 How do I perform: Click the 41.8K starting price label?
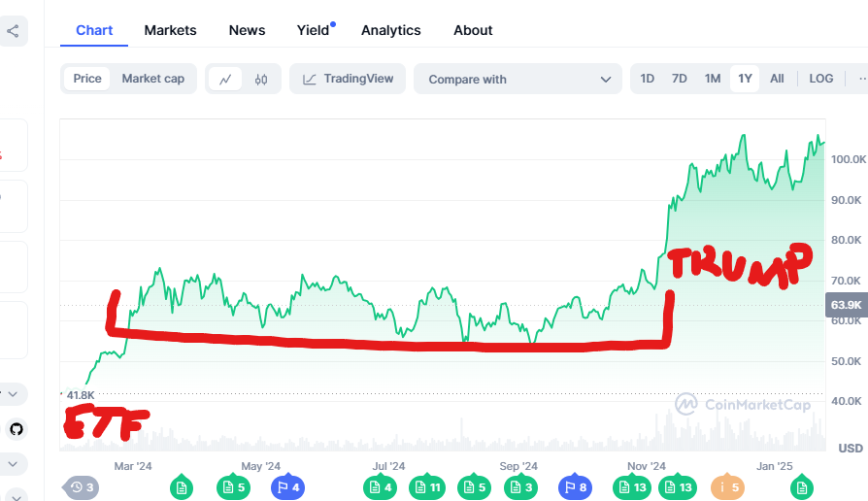coord(81,395)
